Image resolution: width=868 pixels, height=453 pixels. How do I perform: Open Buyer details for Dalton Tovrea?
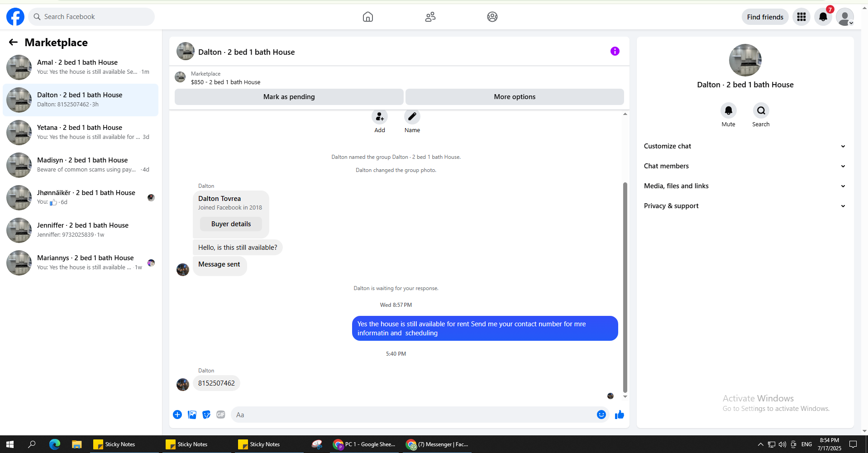click(x=231, y=224)
